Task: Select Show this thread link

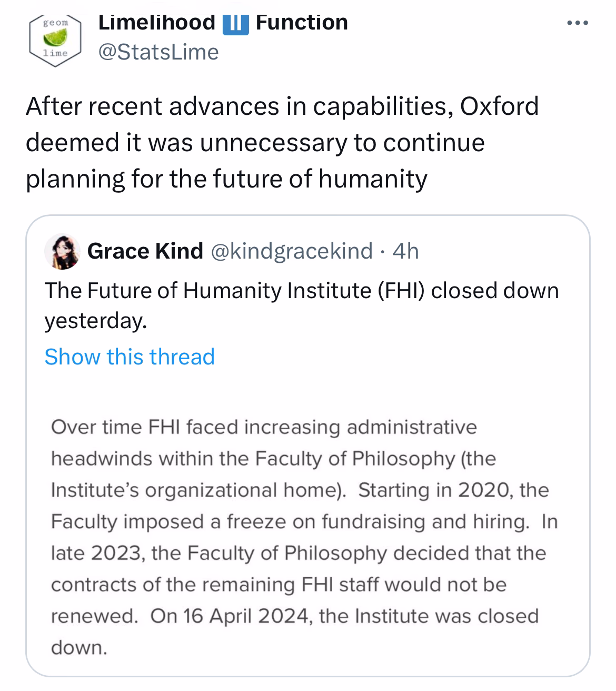Action: [x=130, y=357]
